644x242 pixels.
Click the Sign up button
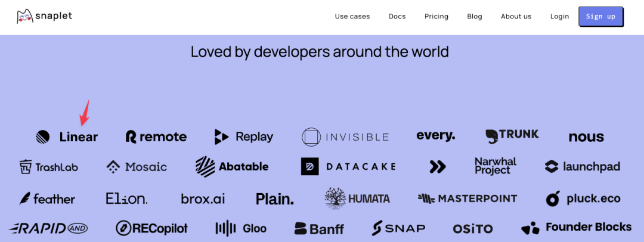click(600, 17)
